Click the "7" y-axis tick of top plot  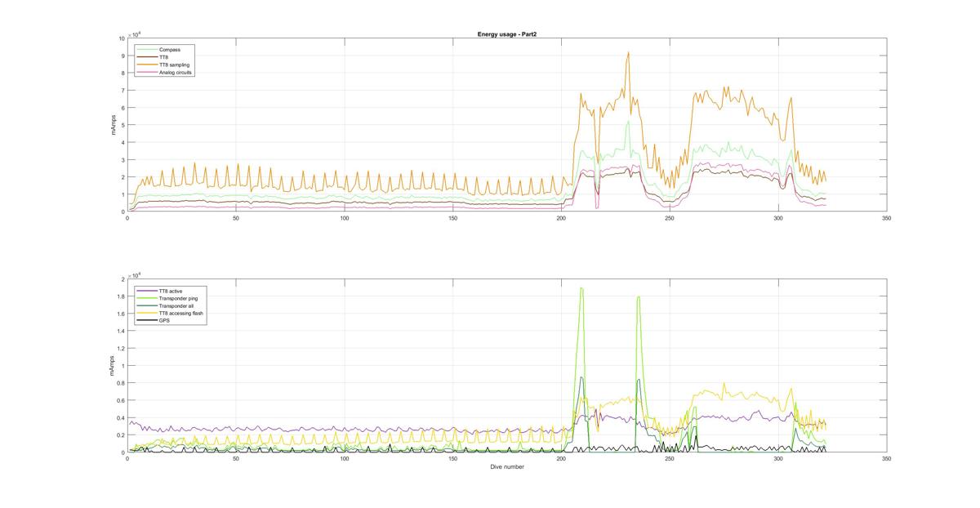123,91
